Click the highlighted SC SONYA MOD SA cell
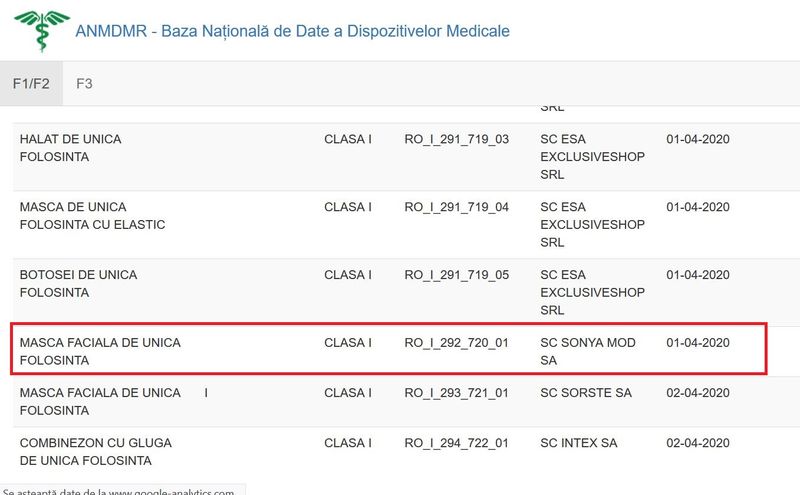 pos(588,352)
